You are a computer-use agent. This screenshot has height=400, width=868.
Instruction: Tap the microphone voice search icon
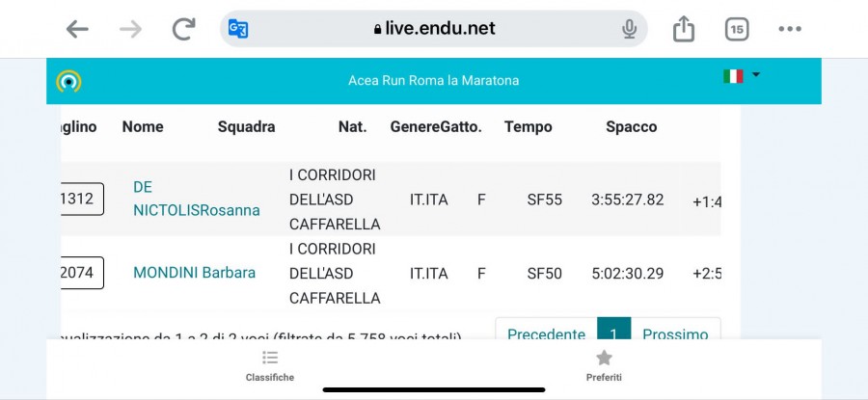[629, 29]
